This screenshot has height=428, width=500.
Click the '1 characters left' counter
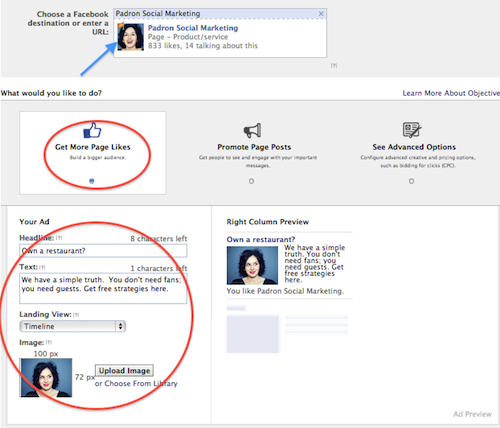coord(159,268)
